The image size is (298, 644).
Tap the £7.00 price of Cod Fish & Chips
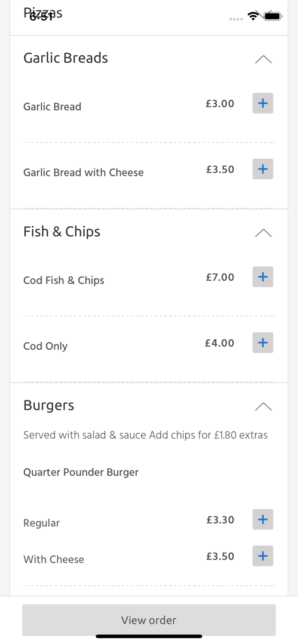[220, 277]
